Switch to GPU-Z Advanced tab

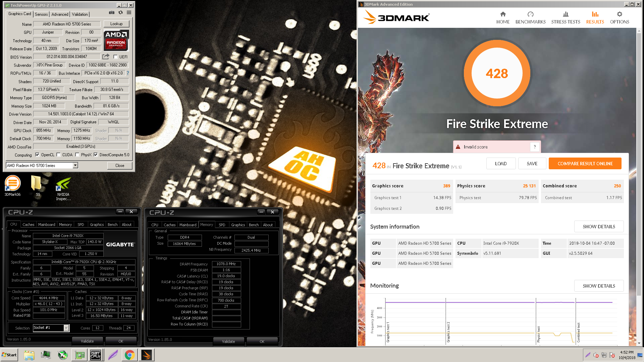pos(60,14)
